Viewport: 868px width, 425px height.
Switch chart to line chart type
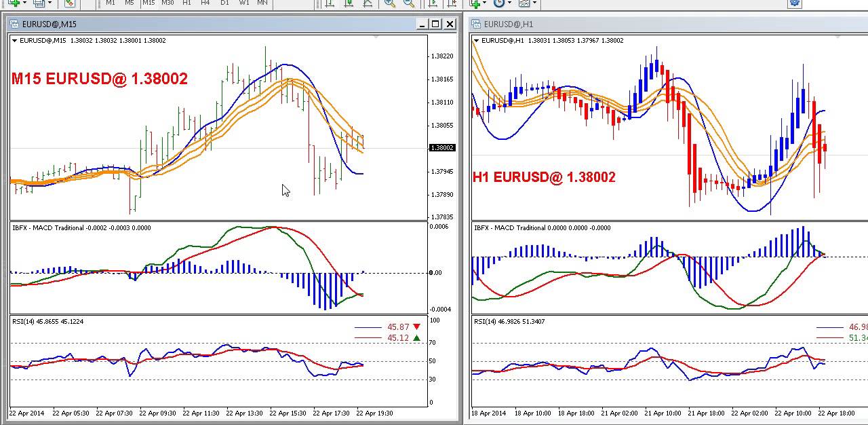coord(368,3)
